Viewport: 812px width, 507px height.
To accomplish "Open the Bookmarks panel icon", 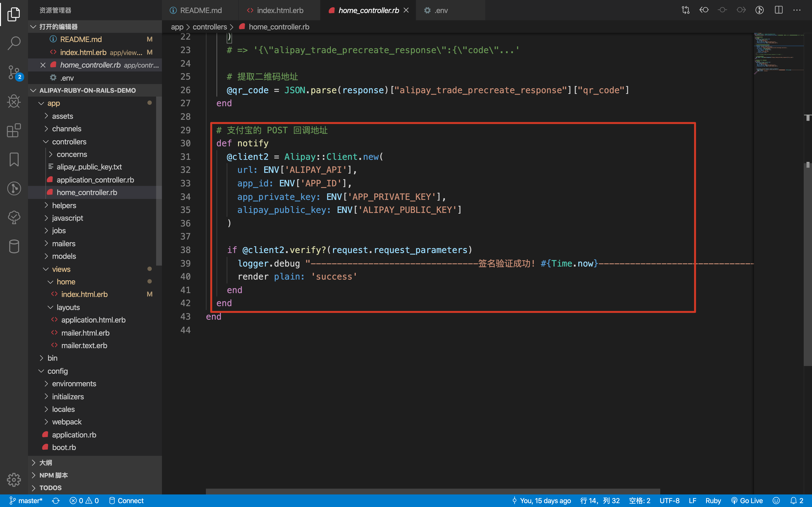I will point(14,159).
